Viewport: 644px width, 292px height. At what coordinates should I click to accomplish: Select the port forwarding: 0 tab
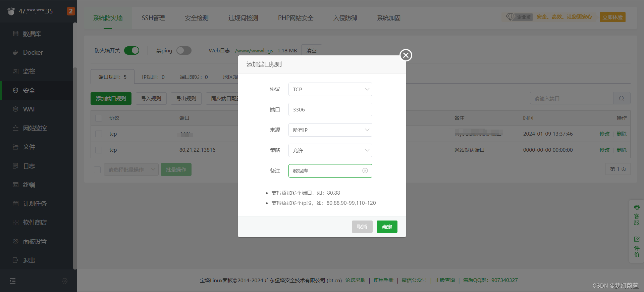194,77
